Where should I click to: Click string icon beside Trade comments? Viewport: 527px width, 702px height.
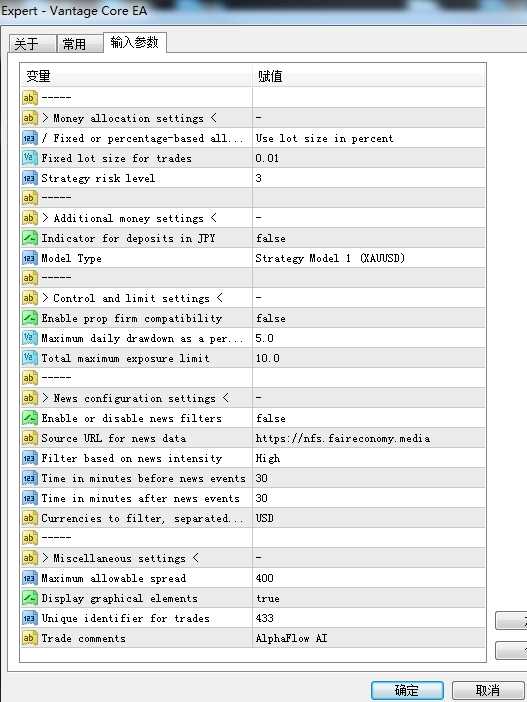(30, 638)
